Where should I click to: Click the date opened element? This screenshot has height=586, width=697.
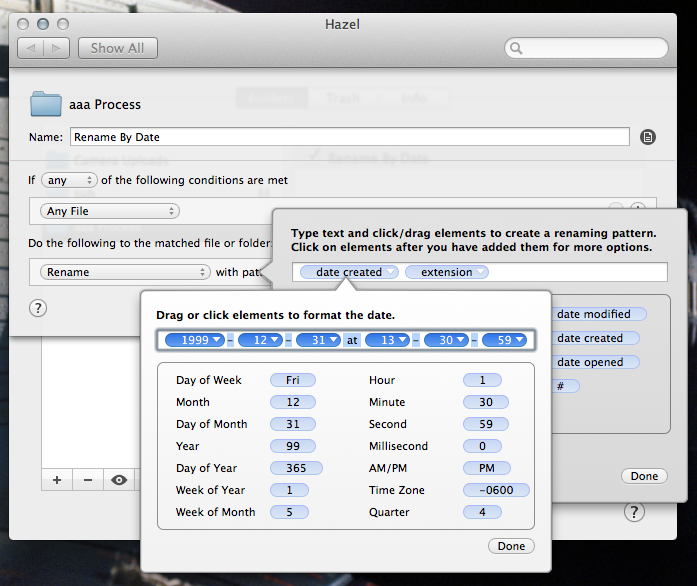coord(595,362)
